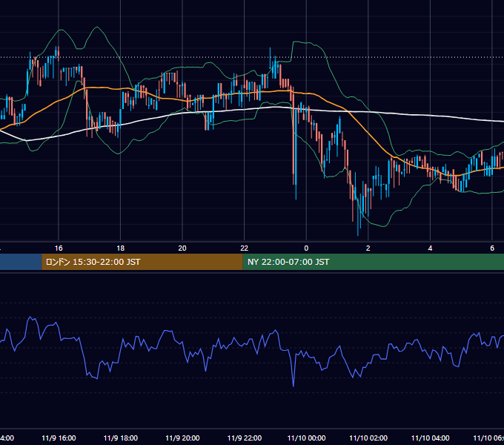Screen dimensions: 504x445
Task: Click the 11/9 18:00 time label
Action: click(121, 438)
